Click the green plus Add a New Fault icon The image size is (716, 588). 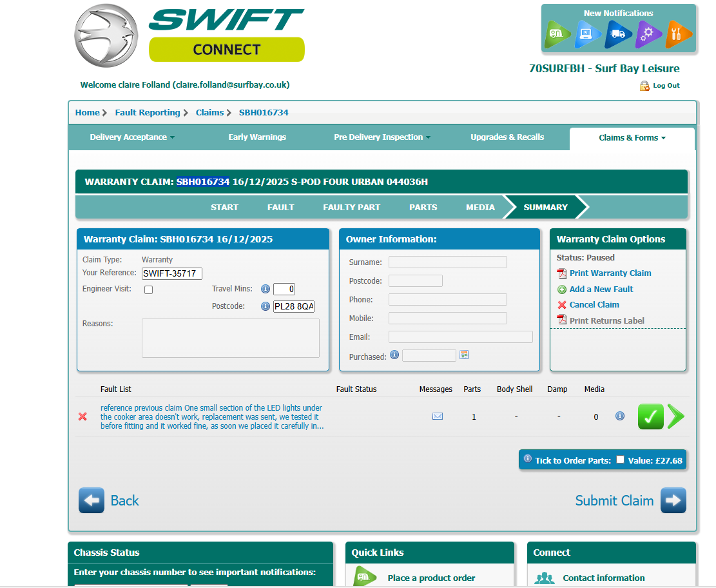562,289
